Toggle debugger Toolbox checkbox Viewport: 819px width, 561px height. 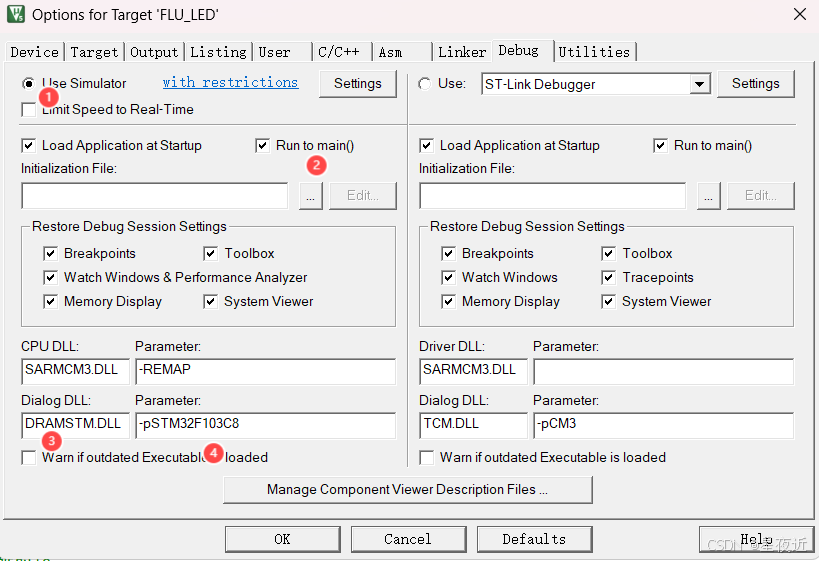click(x=609, y=253)
